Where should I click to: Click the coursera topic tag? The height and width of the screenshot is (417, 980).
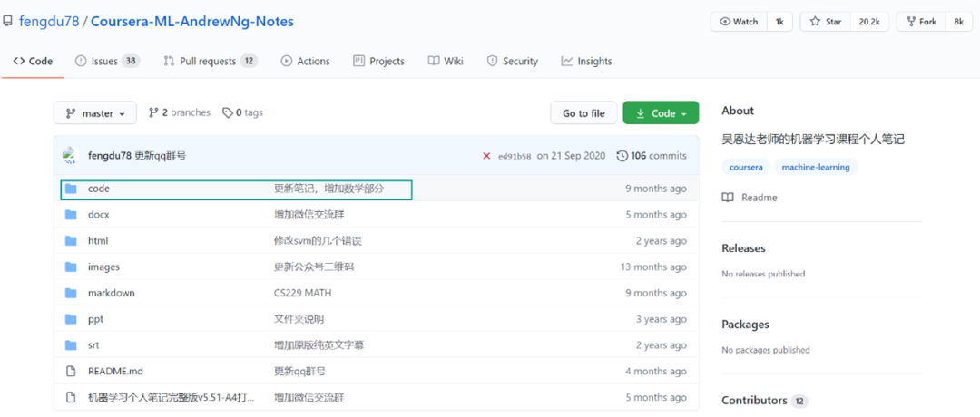(745, 168)
